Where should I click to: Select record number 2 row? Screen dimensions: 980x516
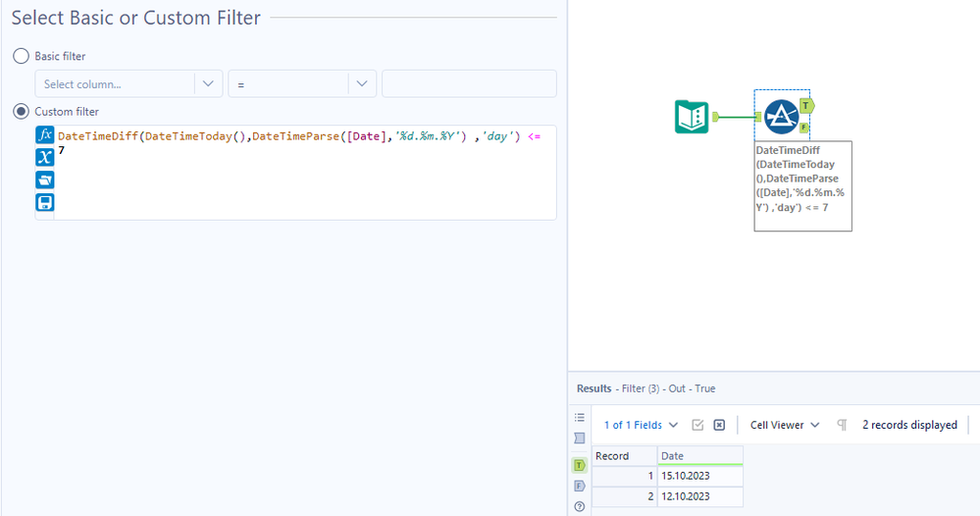(624, 496)
